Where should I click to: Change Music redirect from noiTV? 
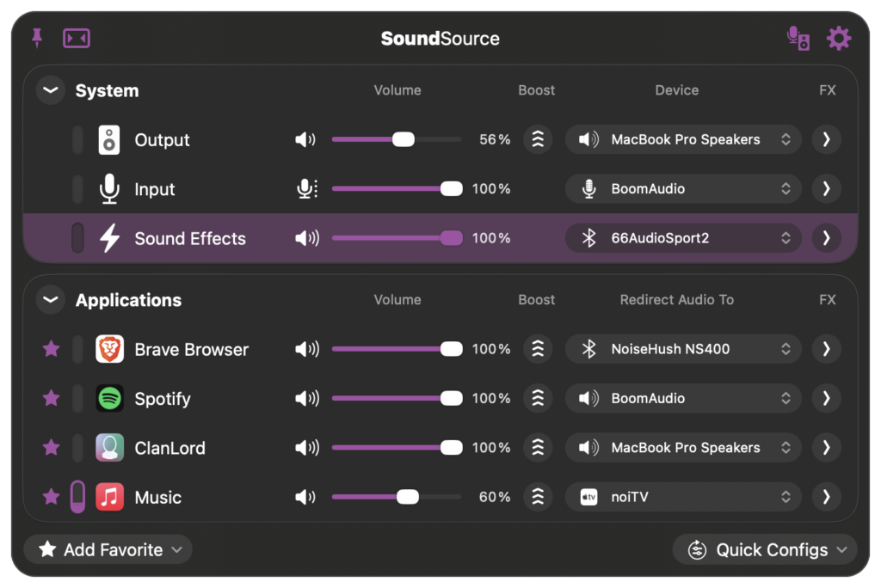[x=683, y=497]
